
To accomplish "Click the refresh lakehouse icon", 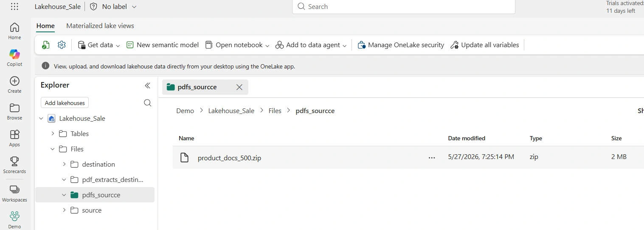I will [46, 45].
